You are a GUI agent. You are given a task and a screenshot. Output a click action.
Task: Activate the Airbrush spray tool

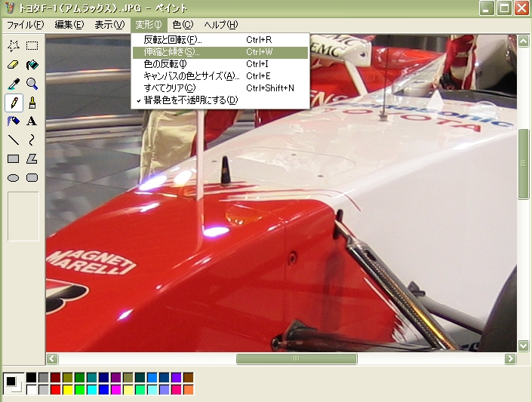coord(14,121)
